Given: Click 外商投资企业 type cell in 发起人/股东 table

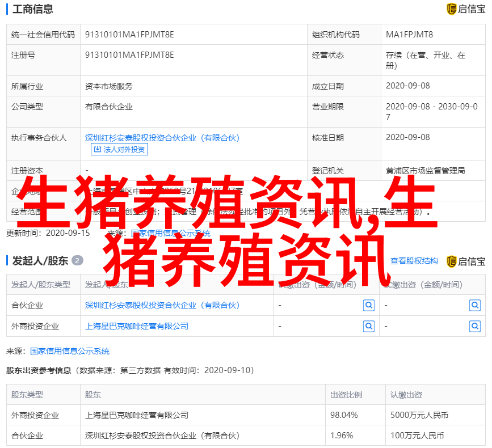Looking at the screenshot, I should [43, 327].
